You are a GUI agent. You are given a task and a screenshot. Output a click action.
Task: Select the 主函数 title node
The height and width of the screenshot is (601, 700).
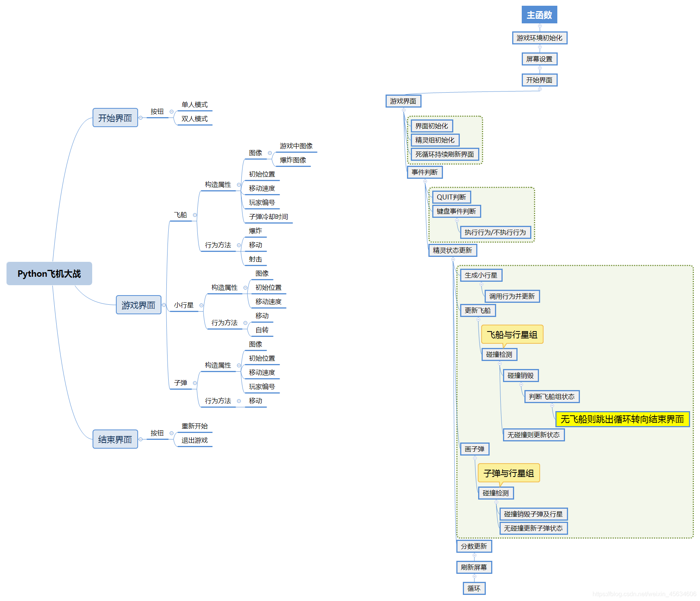tap(539, 15)
